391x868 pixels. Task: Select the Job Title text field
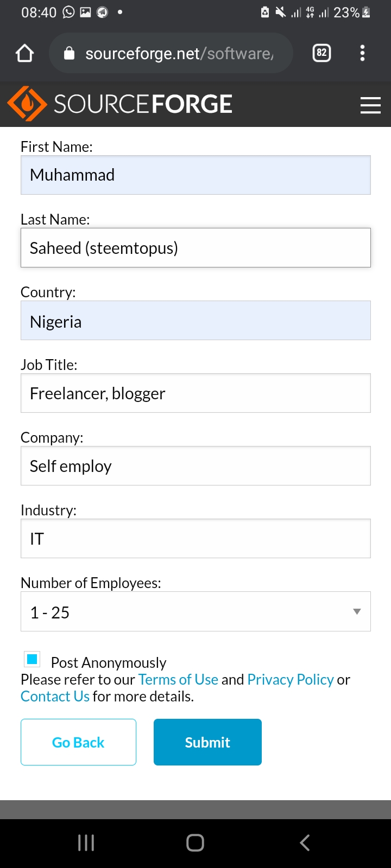click(195, 393)
